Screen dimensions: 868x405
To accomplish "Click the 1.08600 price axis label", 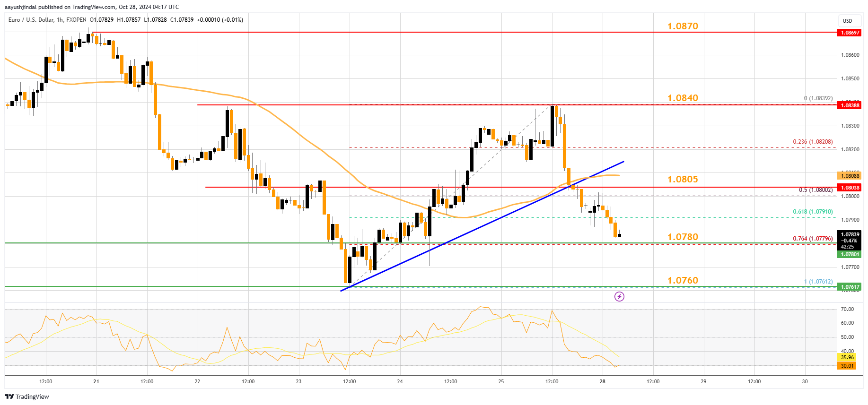I will 850,55.
